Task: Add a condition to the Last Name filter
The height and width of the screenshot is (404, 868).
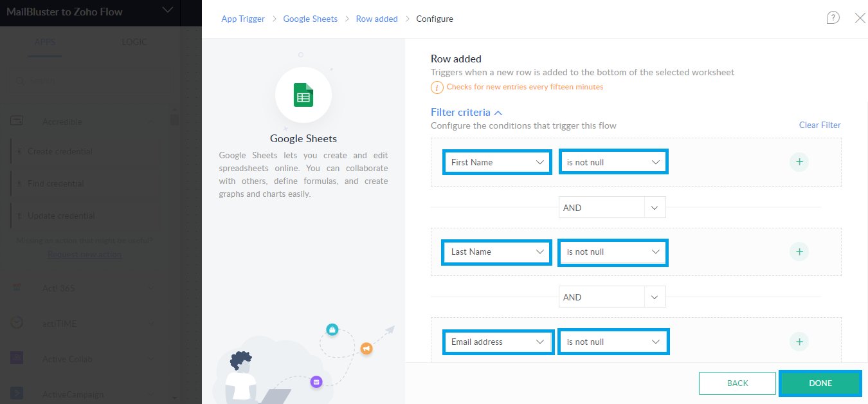Action: 799,252
